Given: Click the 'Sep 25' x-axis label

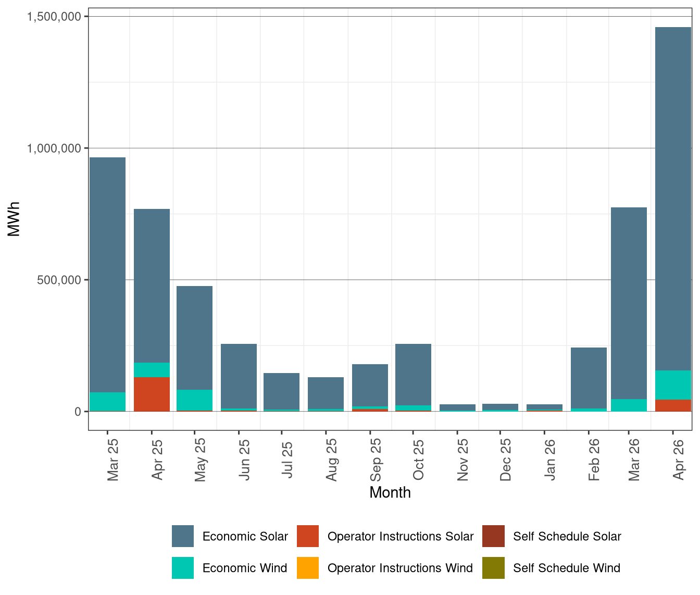Looking at the screenshot, I should (375, 460).
